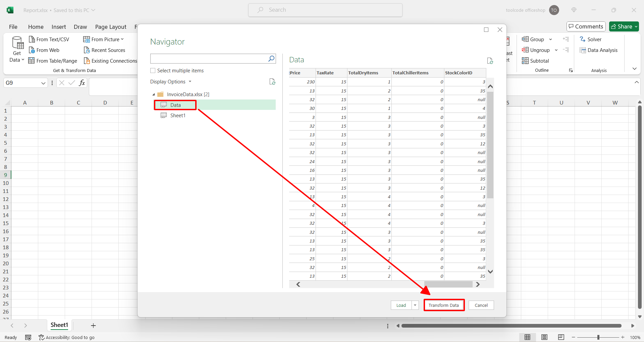Refresh the Navigator tree list
This screenshot has width=644, height=342.
pyautogui.click(x=272, y=82)
